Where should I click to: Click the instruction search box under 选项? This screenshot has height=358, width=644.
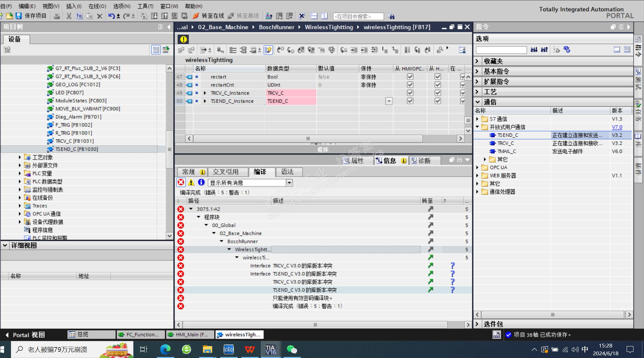pos(501,50)
